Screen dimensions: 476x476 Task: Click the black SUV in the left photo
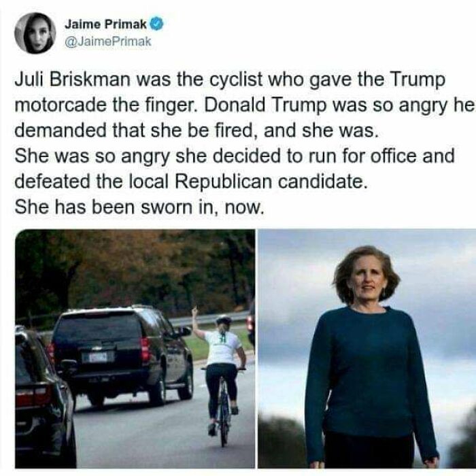122,355
